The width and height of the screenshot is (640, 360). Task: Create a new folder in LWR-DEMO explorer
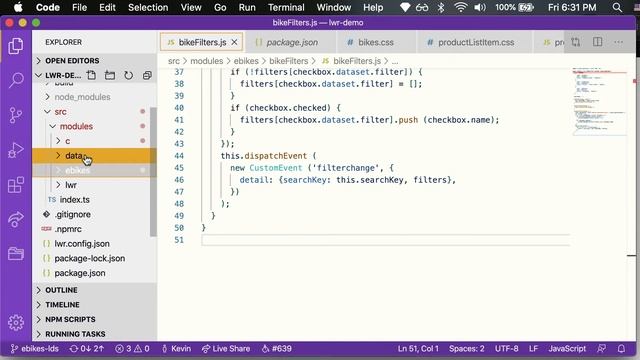(110, 75)
